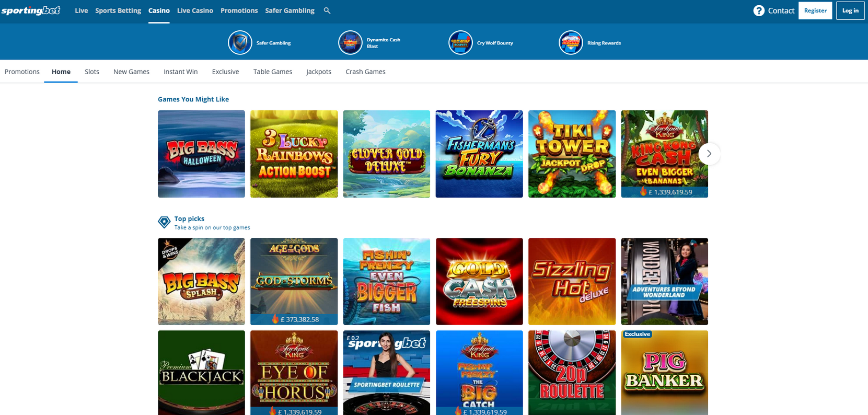
Task: Click the sportingbet logo
Action: coord(31,10)
